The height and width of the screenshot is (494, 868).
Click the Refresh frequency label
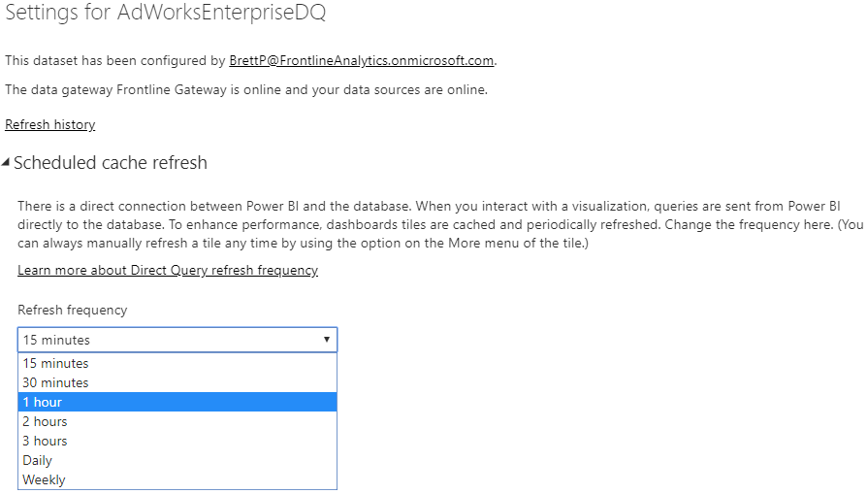click(x=73, y=311)
